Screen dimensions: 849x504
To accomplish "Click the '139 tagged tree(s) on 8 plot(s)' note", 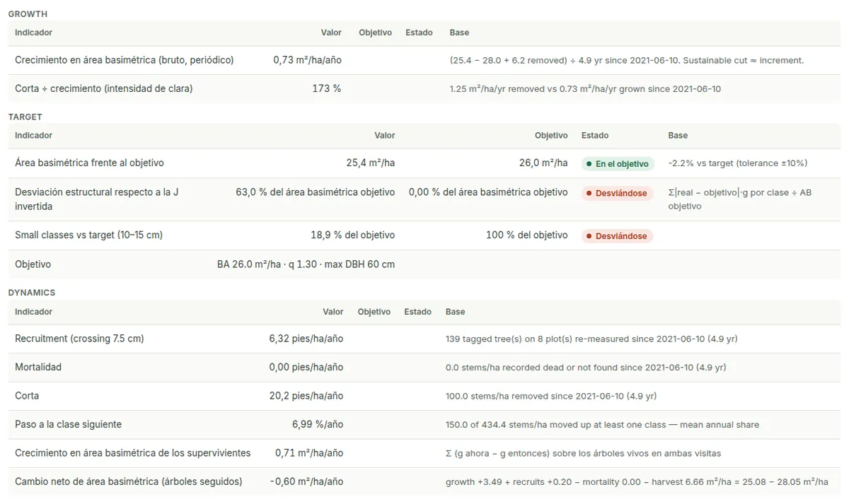I will (591, 339).
